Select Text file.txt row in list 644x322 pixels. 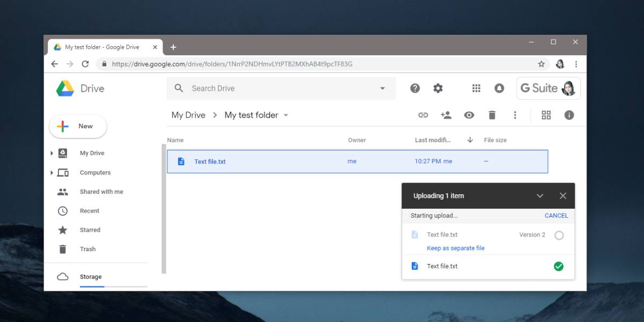[x=357, y=162]
